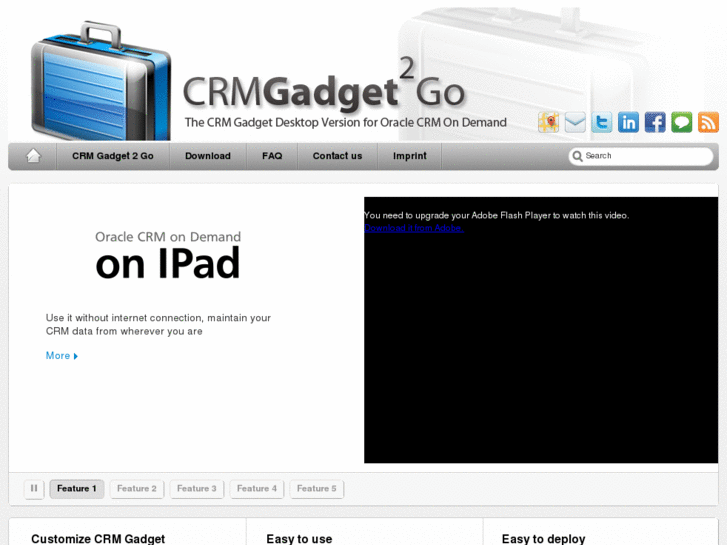Select the Feature 1 slide tab
This screenshot has width=727, height=545.
(77, 488)
